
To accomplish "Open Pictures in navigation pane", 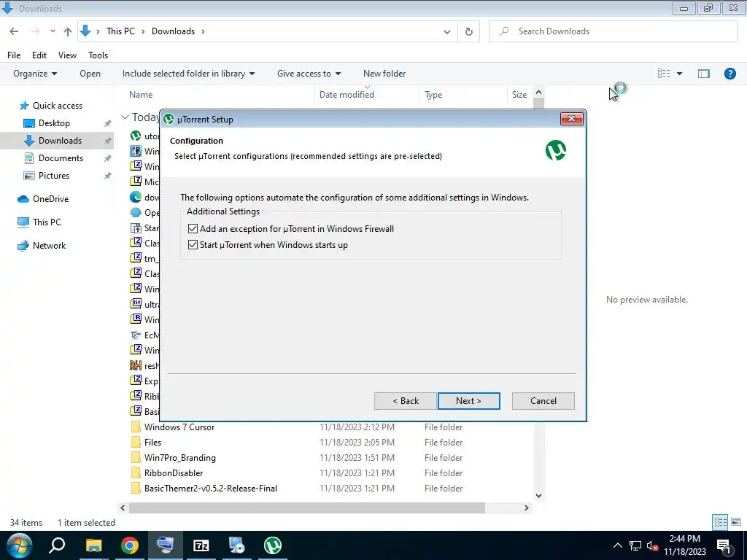I will 53,176.
